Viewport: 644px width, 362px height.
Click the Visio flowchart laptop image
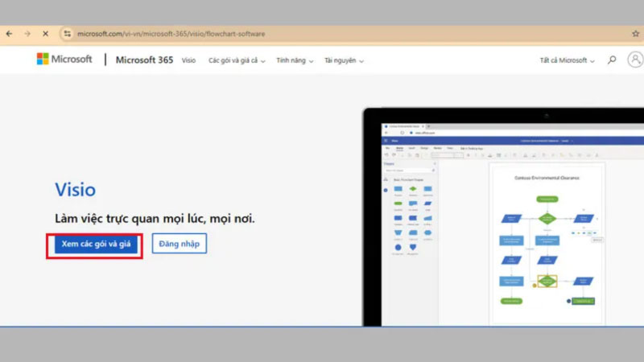[503, 216]
